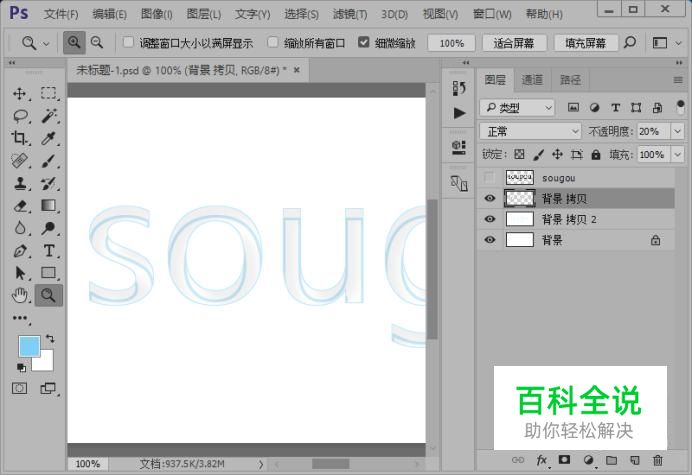Uncheck 细微缩放 checkbox
The width and height of the screenshot is (692, 475).
tap(364, 42)
